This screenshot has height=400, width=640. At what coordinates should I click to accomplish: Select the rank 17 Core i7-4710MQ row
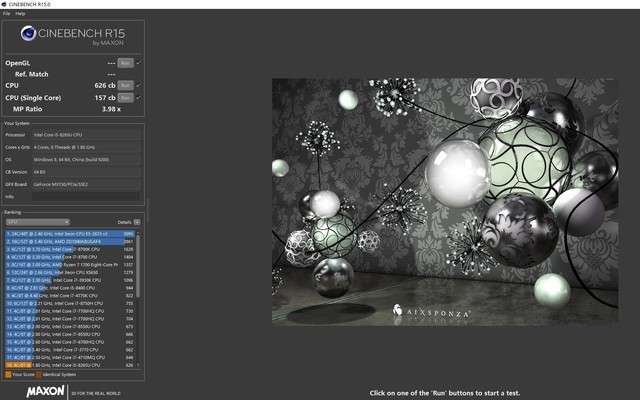coord(70,358)
